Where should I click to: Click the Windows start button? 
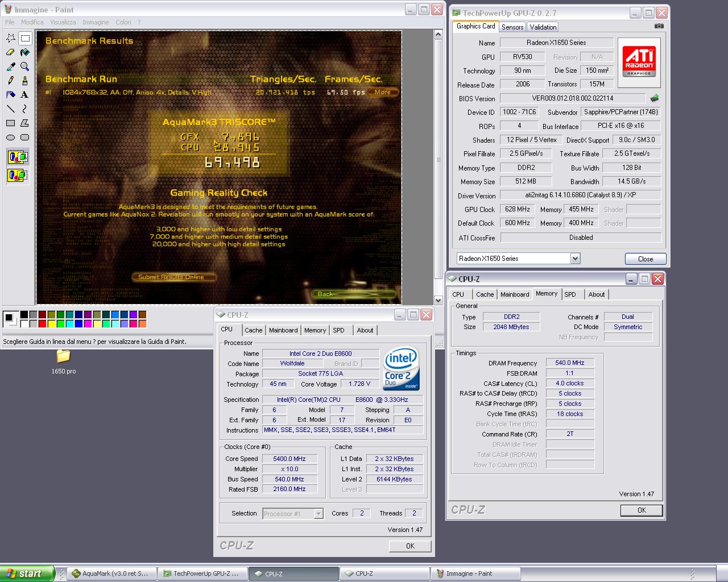point(27,573)
